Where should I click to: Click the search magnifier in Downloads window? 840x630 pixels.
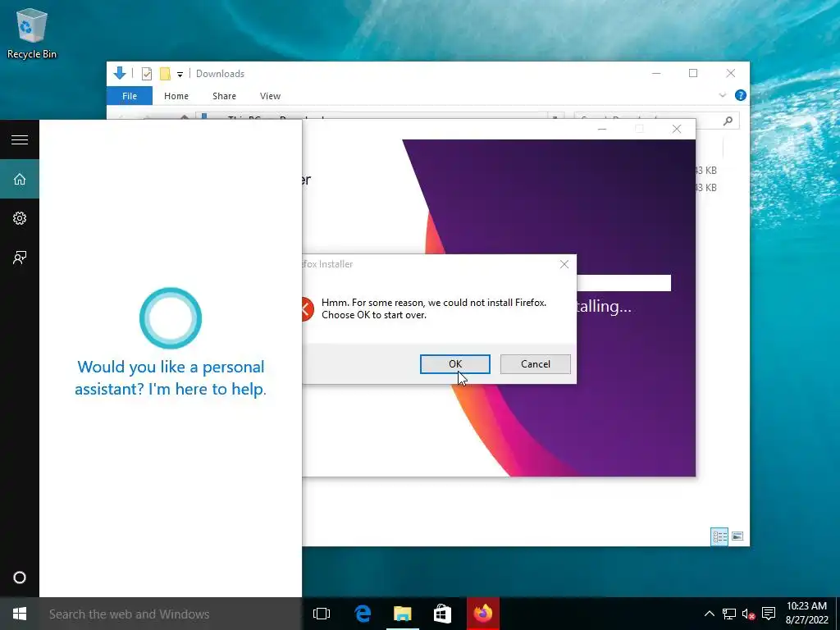[x=728, y=121]
